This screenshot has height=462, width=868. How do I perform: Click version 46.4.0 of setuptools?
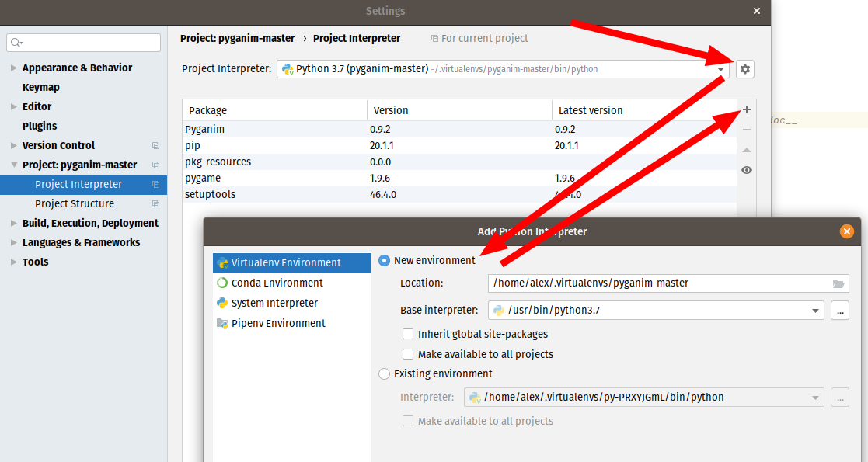(383, 195)
